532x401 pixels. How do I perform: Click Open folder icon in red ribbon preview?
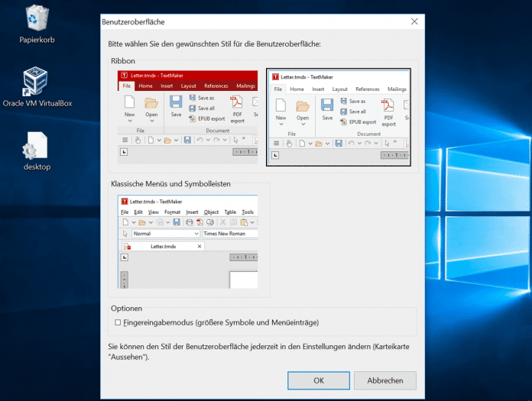point(151,104)
